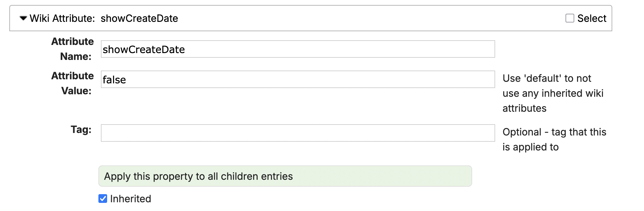
Task: Focus the Attribute Name input field
Action: (298, 49)
